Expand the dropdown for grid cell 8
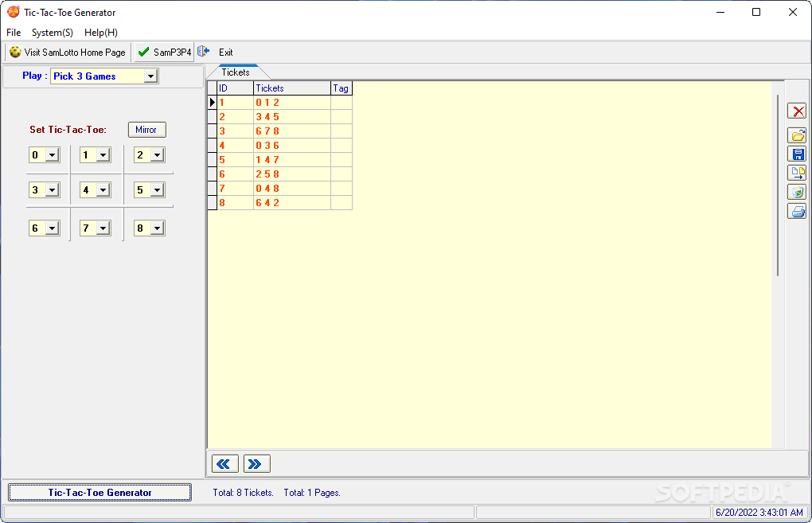812x523 pixels. (x=157, y=228)
